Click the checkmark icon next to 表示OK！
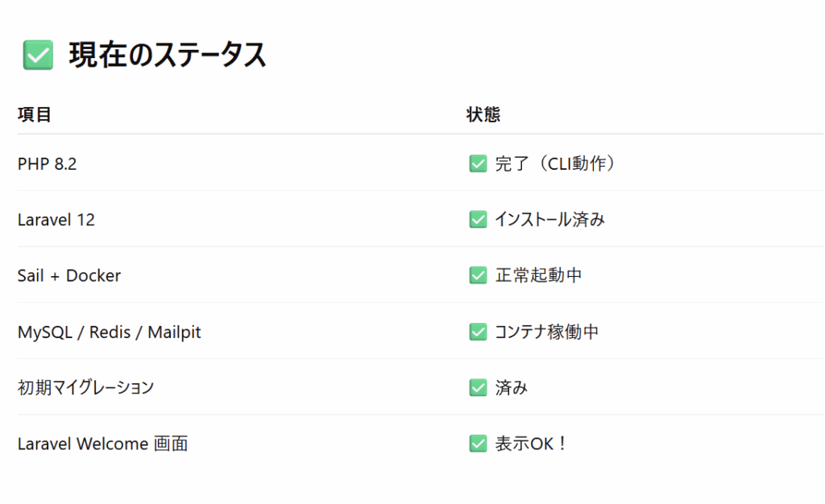 tap(478, 444)
